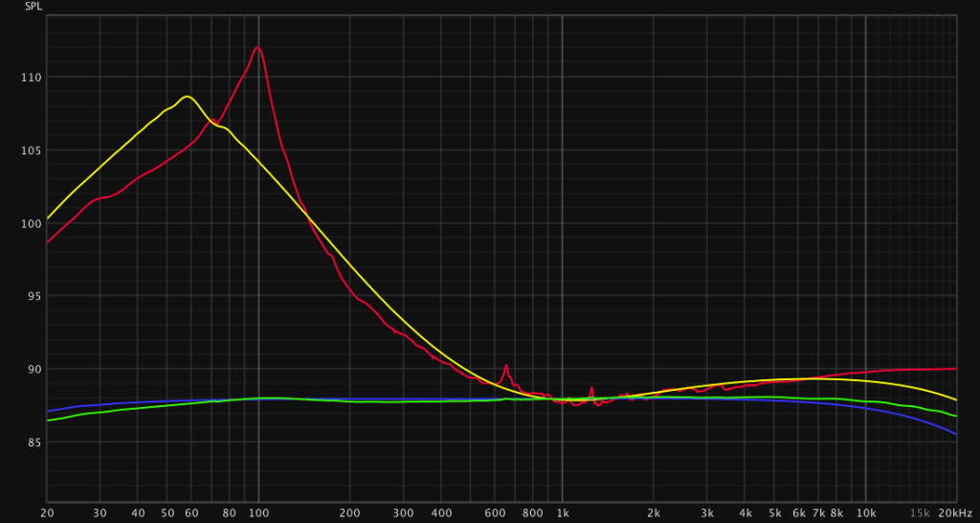
Task: Click the small red spike just above 1 kHz
Action: click(x=591, y=388)
